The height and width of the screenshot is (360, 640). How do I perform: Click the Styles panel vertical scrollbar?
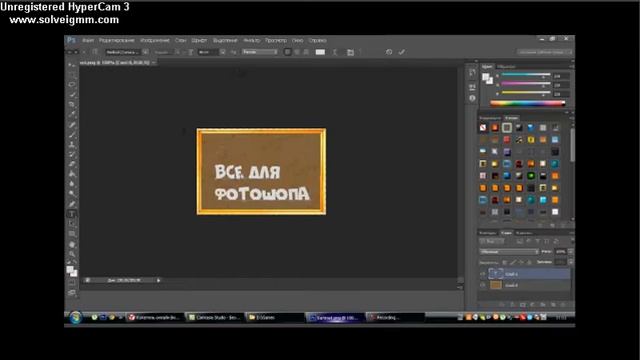tap(572, 145)
